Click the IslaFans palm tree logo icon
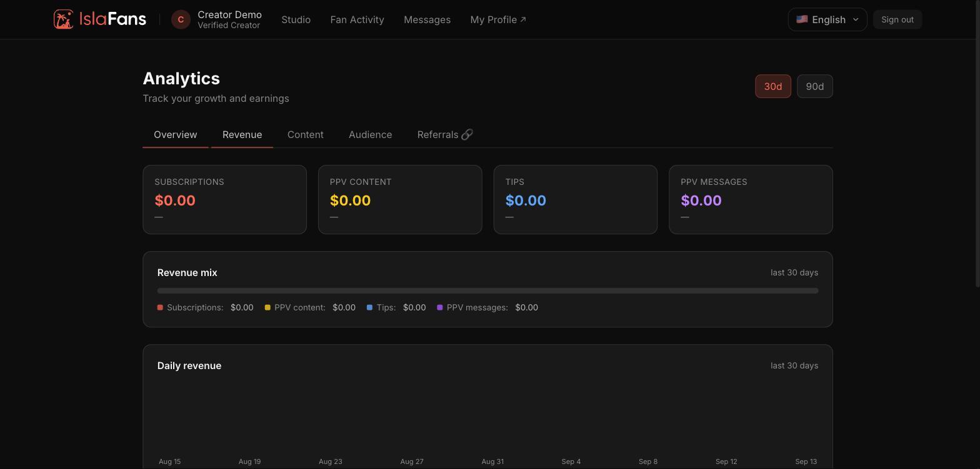Screen dimensions: 980x469 click(63, 19)
